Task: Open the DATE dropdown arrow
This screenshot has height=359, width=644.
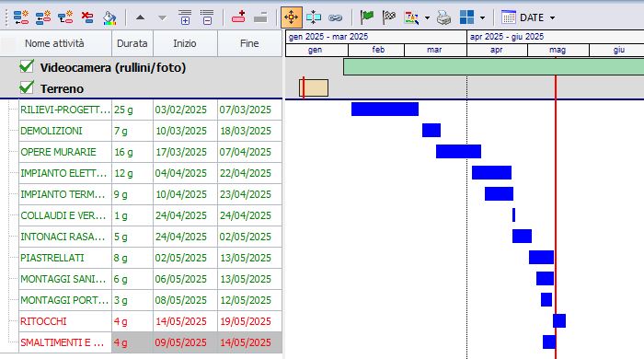Action: [x=552, y=17]
